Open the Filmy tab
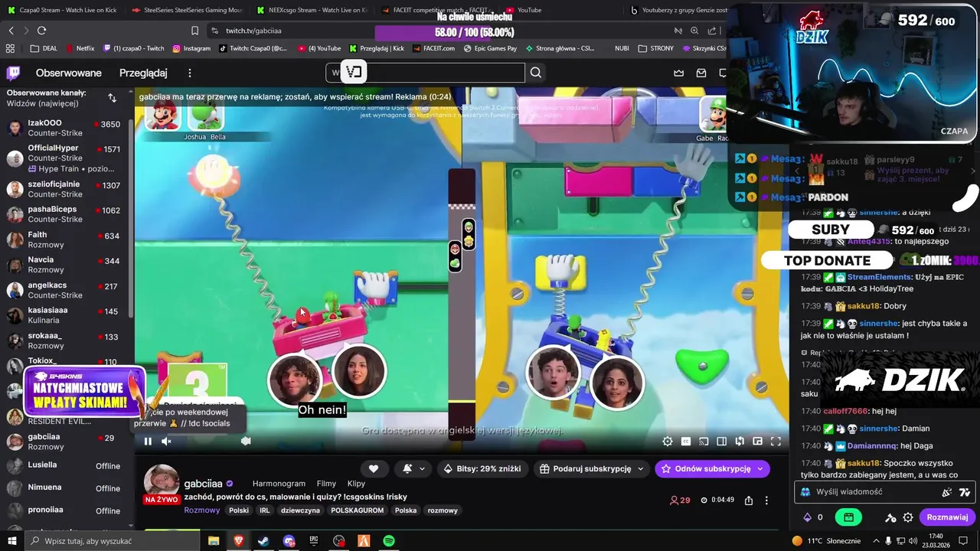Image resolution: width=980 pixels, height=551 pixels. pos(326,484)
